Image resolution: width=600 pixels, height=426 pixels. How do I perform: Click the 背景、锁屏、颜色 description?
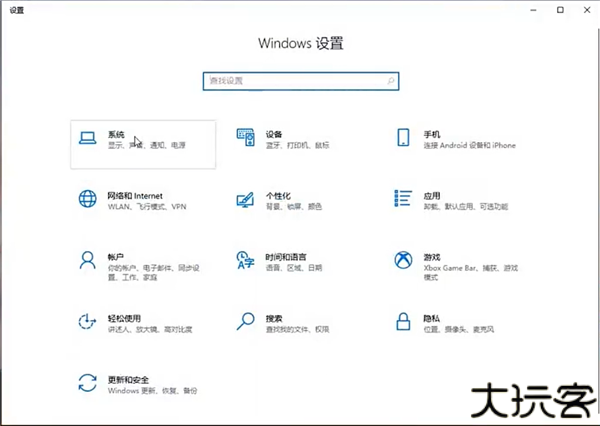pyautogui.click(x=293, y=207)
